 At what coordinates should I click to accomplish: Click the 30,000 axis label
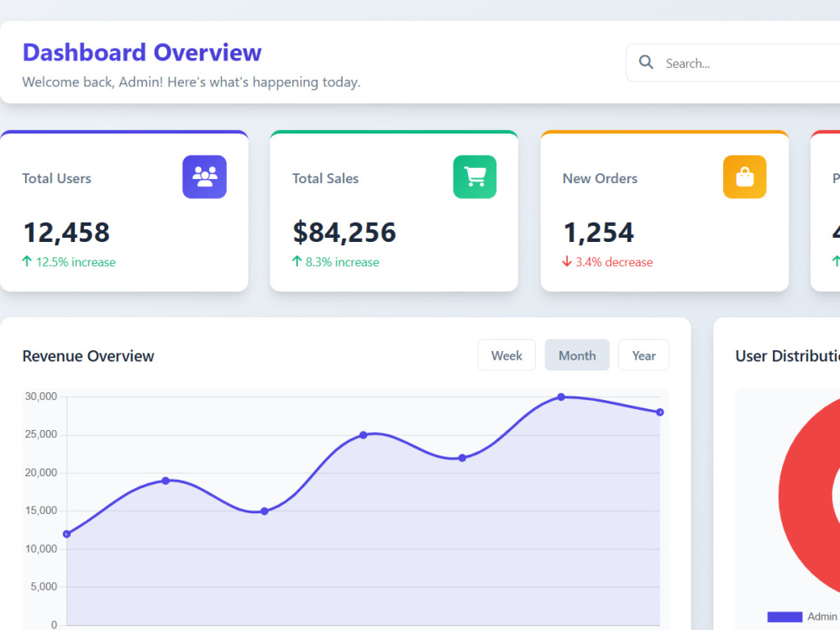point(40,396)
